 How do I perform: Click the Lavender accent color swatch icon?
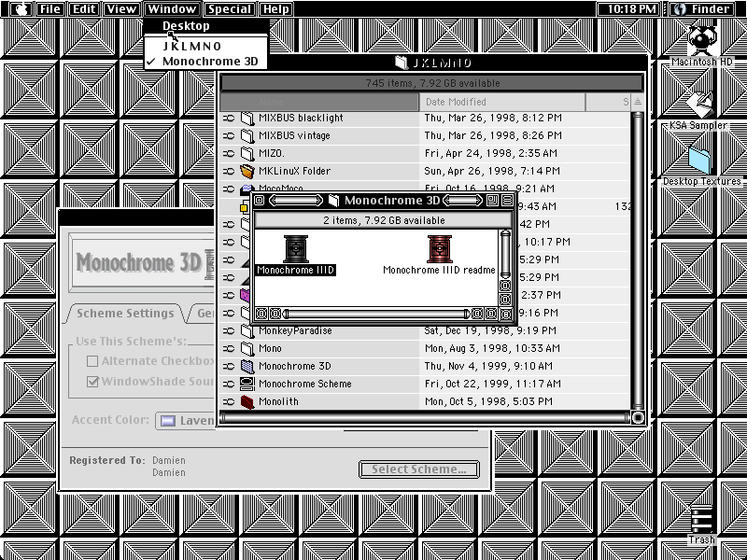point(168,421)
